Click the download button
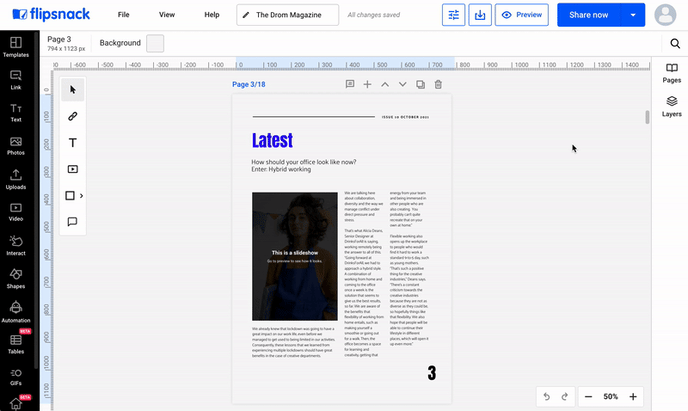This screenshot has width=688, height=411. click(x=480, y=15)
